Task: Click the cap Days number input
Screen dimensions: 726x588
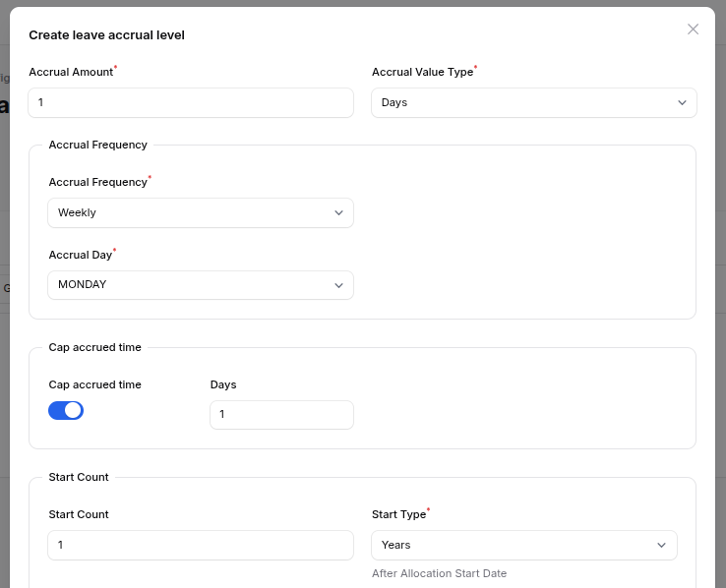Action: [x=281, y=415]
